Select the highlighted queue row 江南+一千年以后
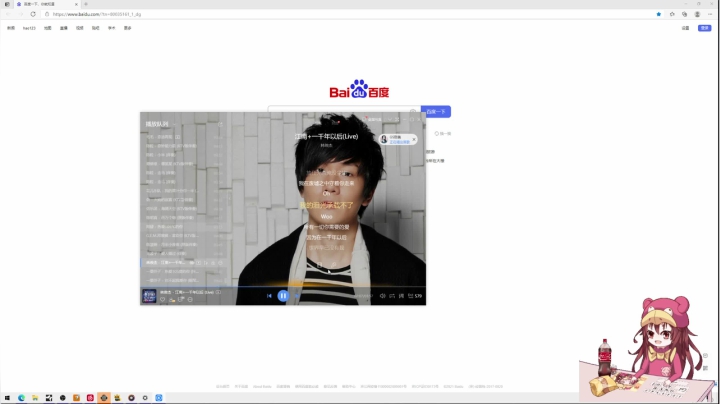Image resolution: width=720 pixels, height=404 pixels. coord(184,263)
